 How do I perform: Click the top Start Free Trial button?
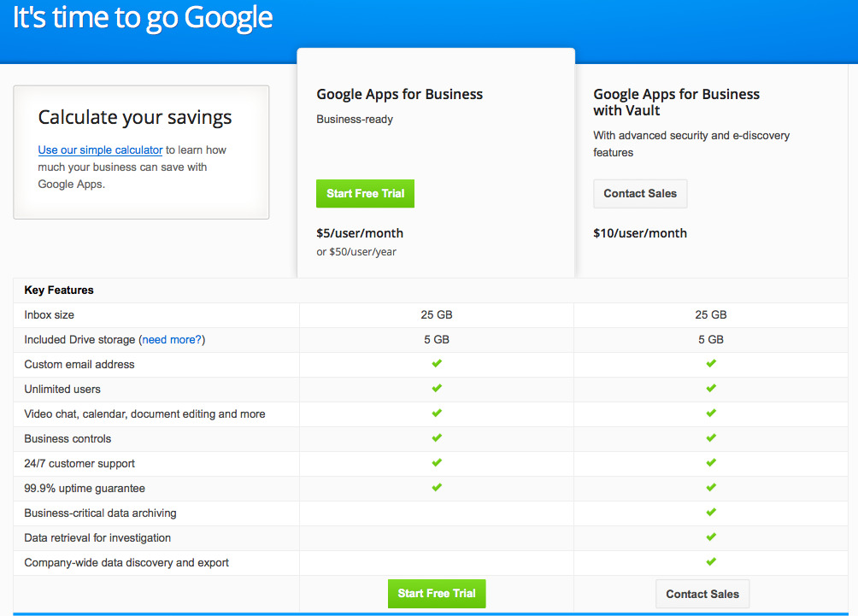point(365,194)
